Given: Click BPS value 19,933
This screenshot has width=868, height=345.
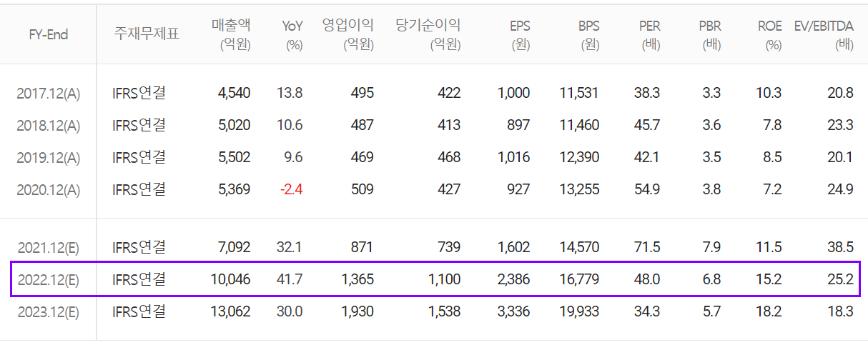Looking at the screenshot, I should pyautogui.click(x=580, y=312).
